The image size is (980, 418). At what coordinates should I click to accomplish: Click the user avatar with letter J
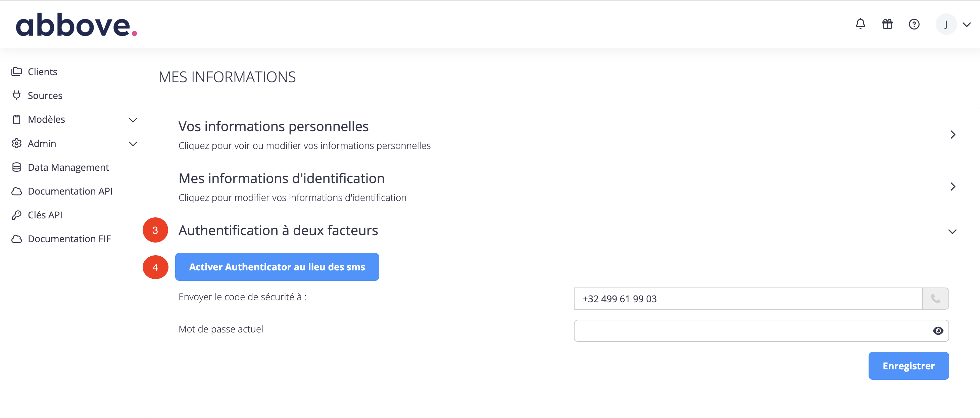pos(946,24)
